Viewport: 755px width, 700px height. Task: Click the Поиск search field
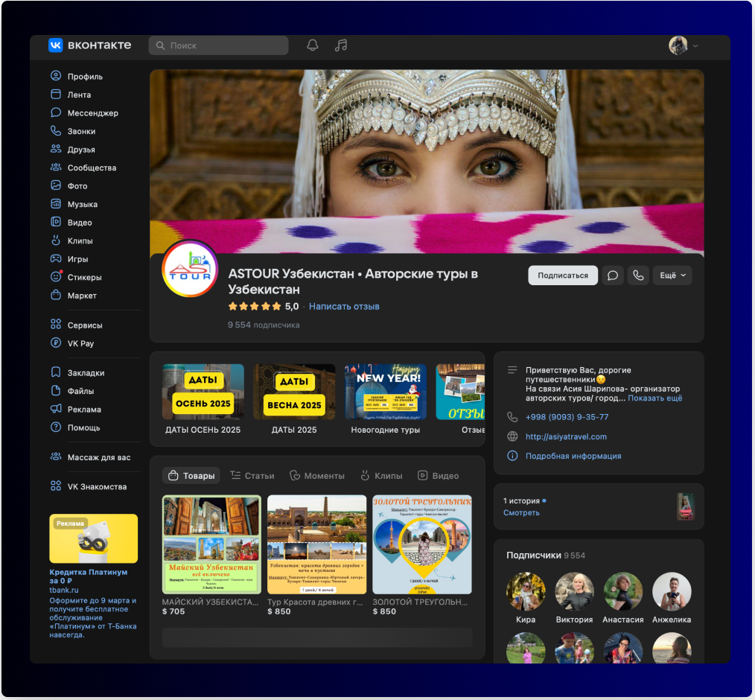click(218, 45)
